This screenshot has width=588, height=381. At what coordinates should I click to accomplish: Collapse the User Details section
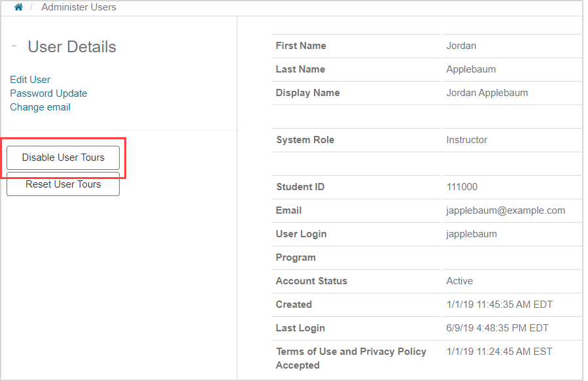point(14,44)
